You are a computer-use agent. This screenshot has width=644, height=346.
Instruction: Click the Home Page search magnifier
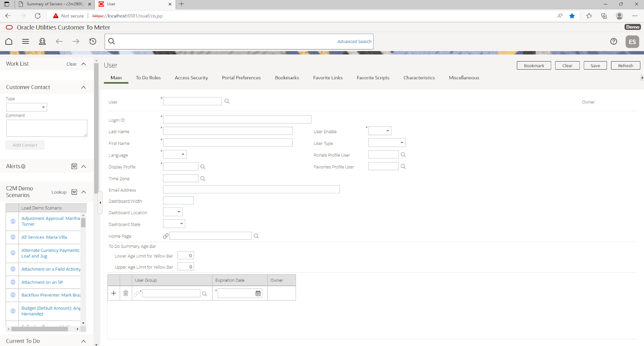[x=256, y=236]
